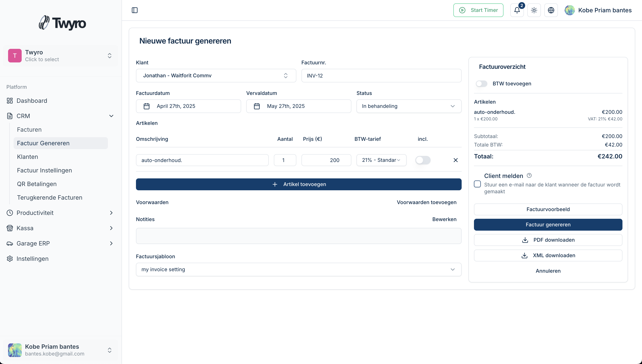Open the Factuursjabloon dropdown

pos(298,269)
